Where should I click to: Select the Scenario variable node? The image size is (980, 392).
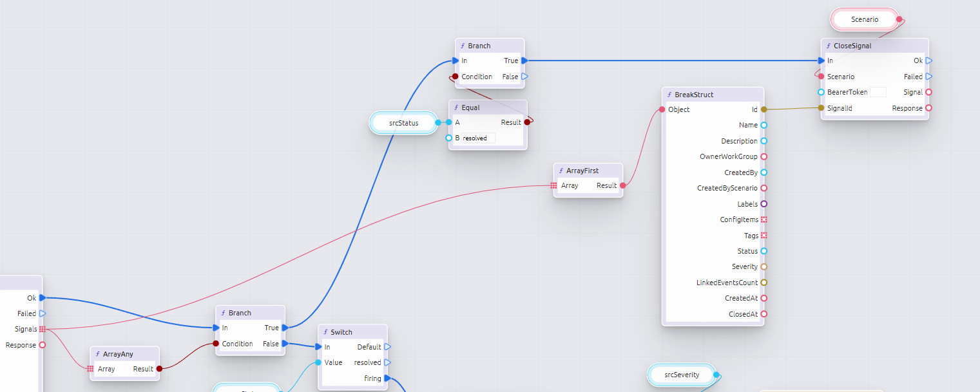(864, 19)
